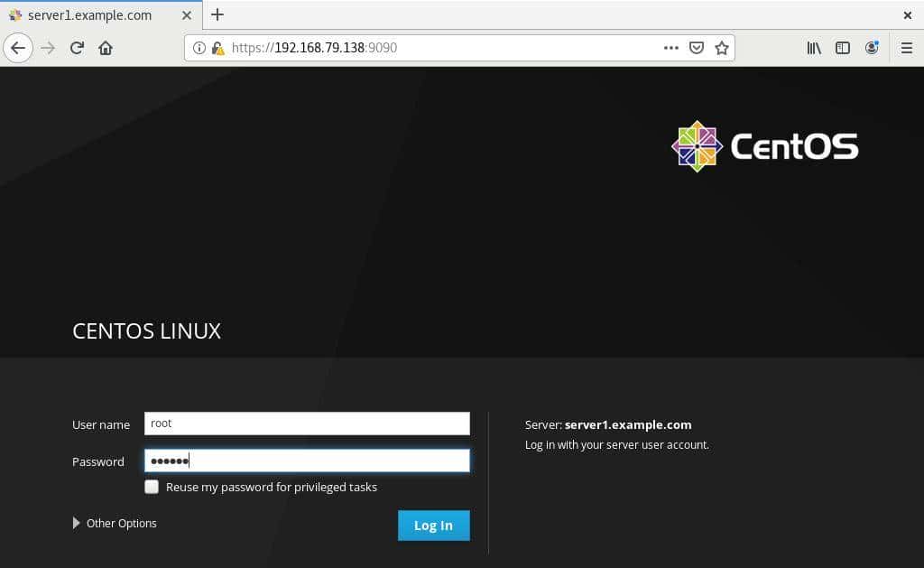Click the CentOS logo
Viewport: 924px width, 568px height.
(697, 145)
